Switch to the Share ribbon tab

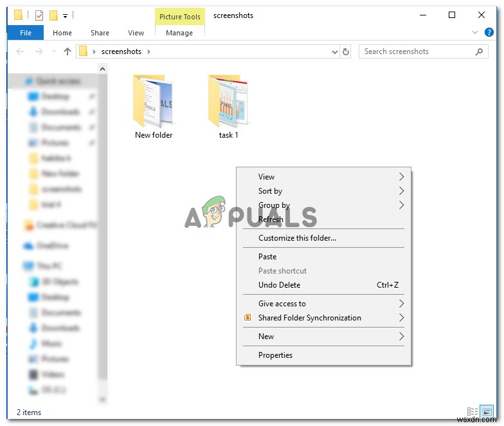100,33
